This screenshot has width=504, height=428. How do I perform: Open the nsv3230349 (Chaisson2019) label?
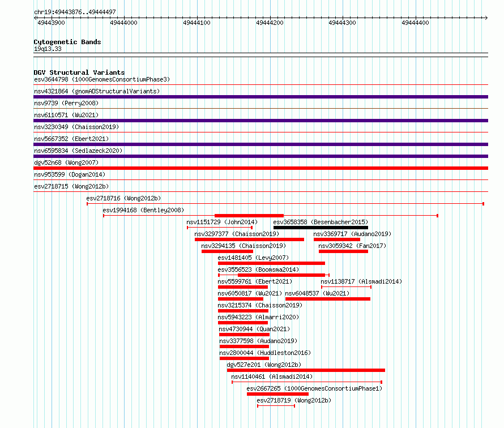pos(76,127)
